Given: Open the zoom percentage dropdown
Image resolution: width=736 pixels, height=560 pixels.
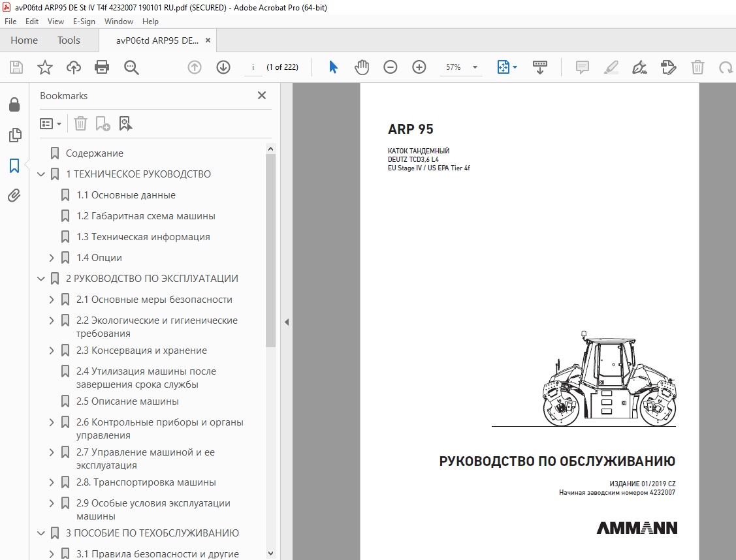Looking at the screenshot, I should (475, 67).
